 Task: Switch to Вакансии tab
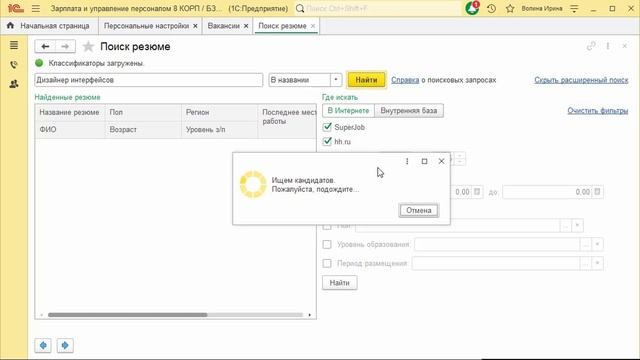tap(223, 26)
